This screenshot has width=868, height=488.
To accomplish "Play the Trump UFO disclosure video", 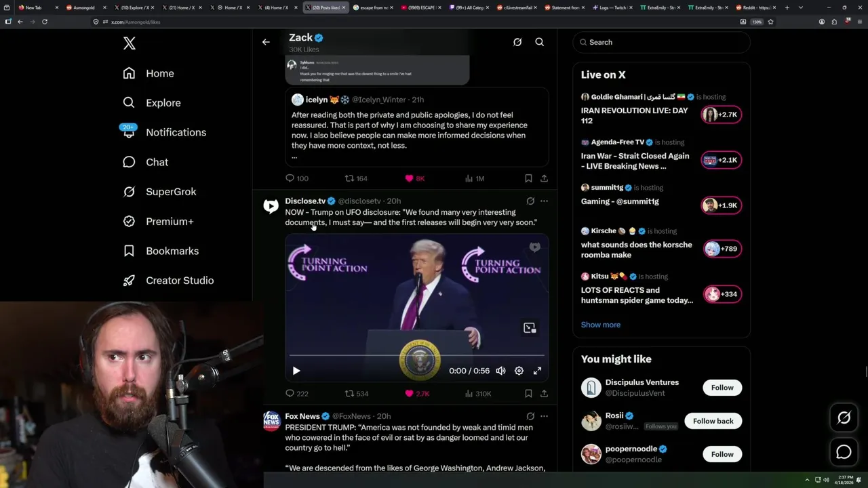I will click(296, 371).
